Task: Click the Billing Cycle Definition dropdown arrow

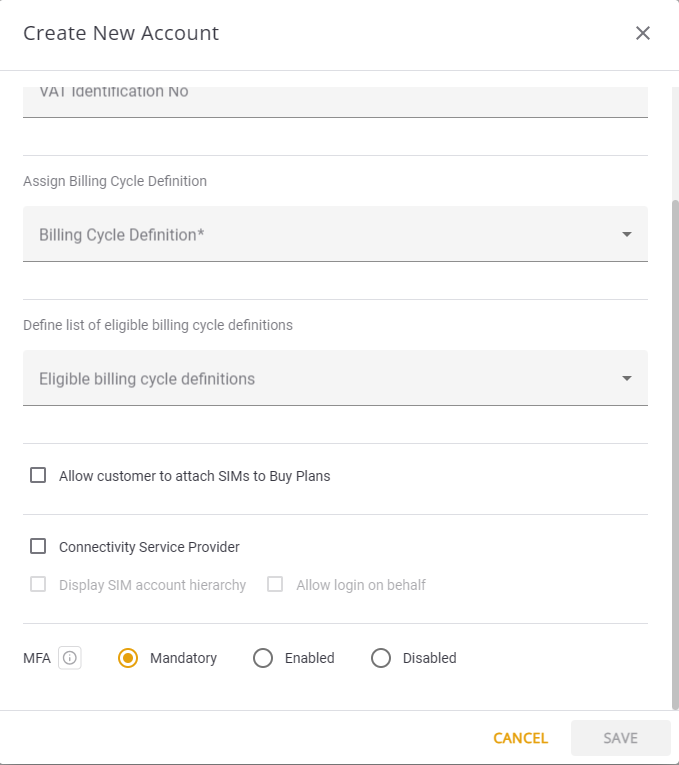Action: click(627, 234)
